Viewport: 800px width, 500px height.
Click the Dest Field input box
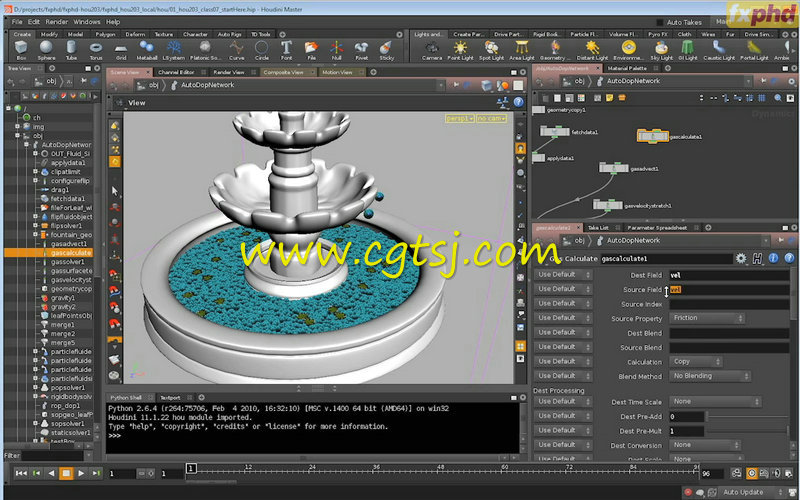tap(730, 275)
